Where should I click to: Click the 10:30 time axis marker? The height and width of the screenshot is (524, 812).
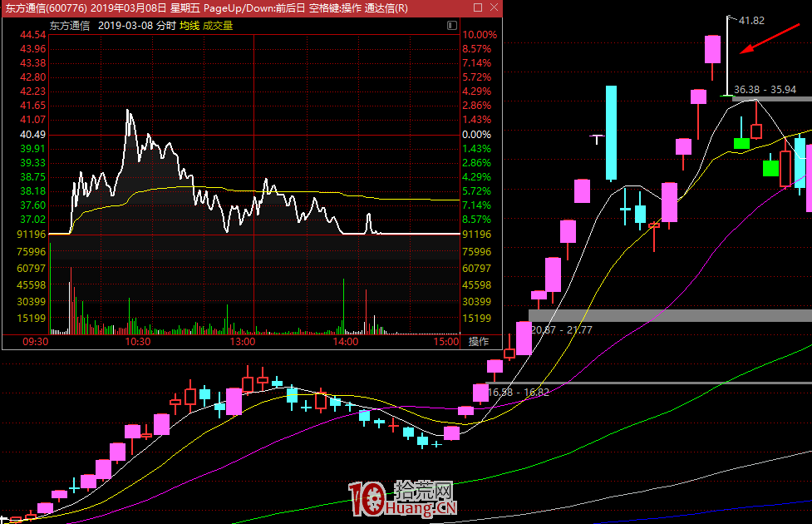138,341
